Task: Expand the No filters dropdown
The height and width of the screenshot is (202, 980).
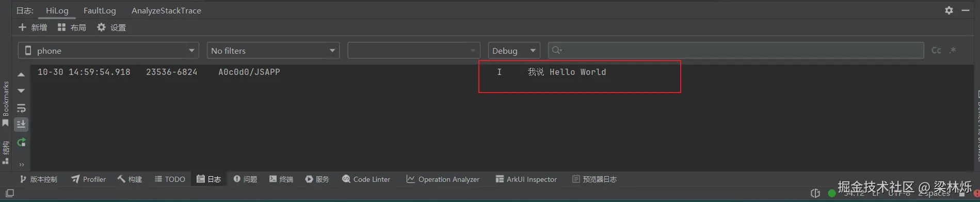Action: pos(273,51)
